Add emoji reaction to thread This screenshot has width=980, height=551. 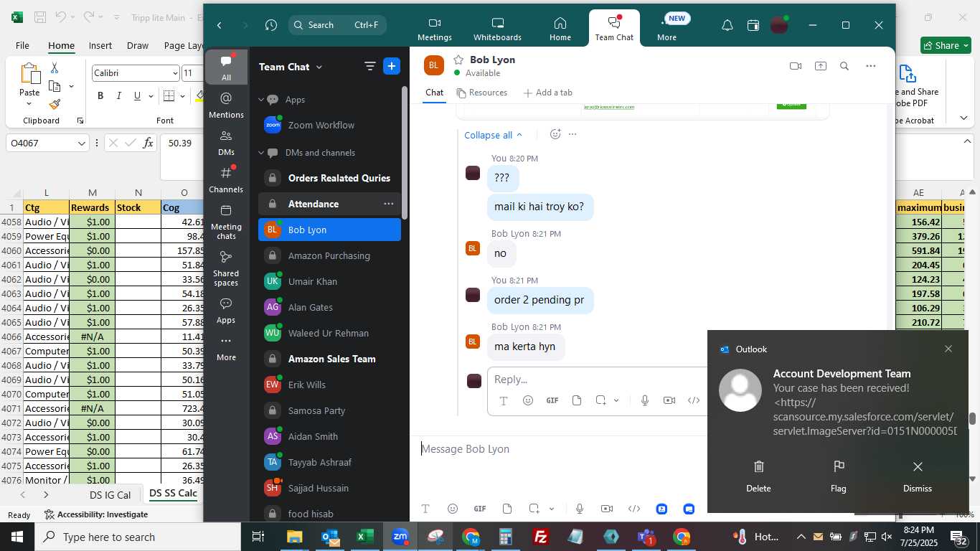(x=555, y=134)
